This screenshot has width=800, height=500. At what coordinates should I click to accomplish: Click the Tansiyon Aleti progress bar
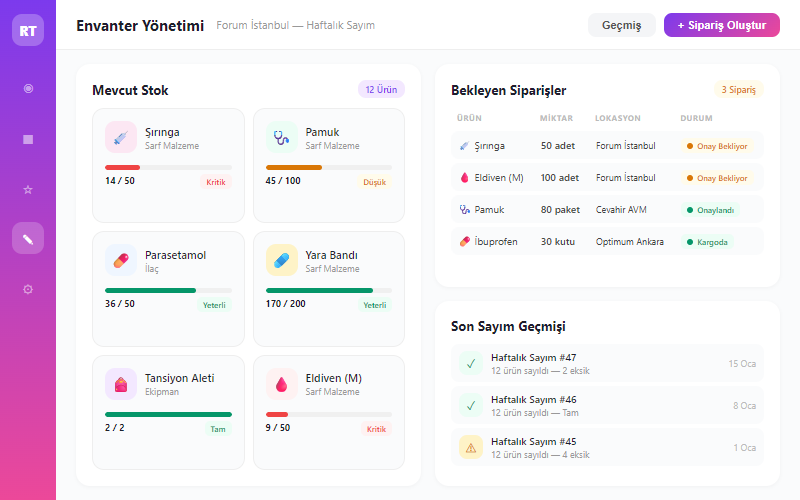point(168,414)
